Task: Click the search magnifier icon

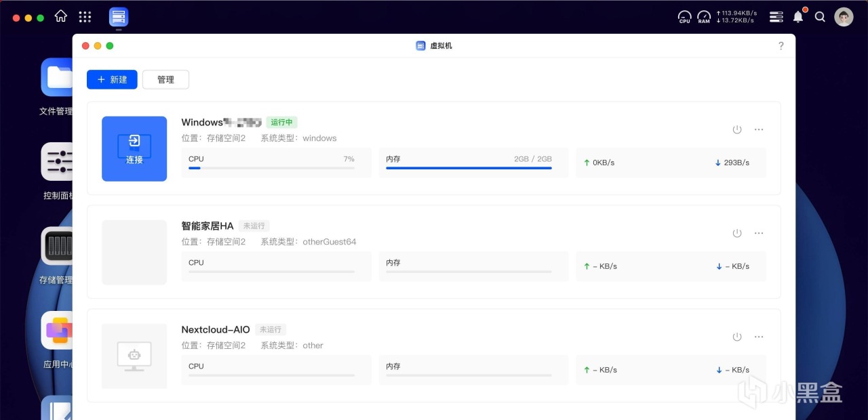Action: tap(820, 17)
